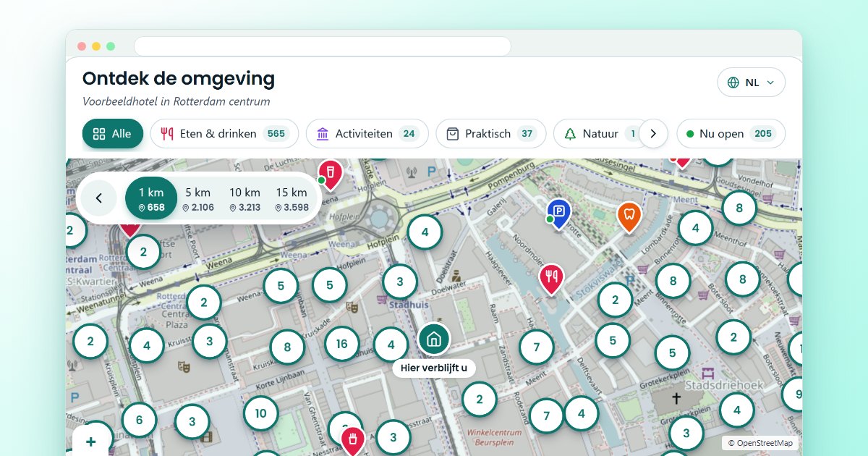Click the Stadhuis label on the map
The image size is (868, 456).
tap(411, 305)
